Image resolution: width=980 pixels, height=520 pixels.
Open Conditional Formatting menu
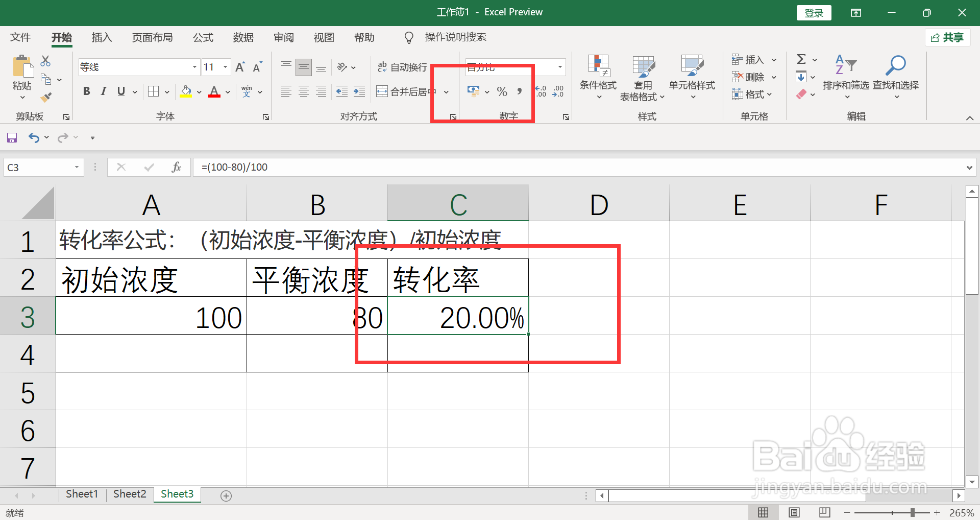pyautogui.click(x=598, y=77)
